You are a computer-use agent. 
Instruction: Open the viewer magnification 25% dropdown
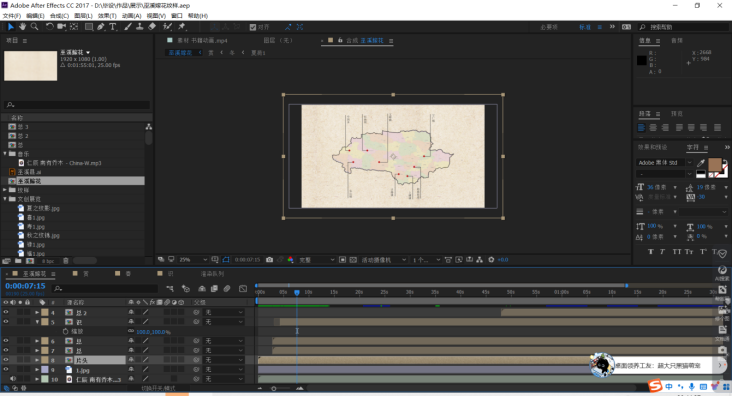pyautogui.click(x=193, y=260)
